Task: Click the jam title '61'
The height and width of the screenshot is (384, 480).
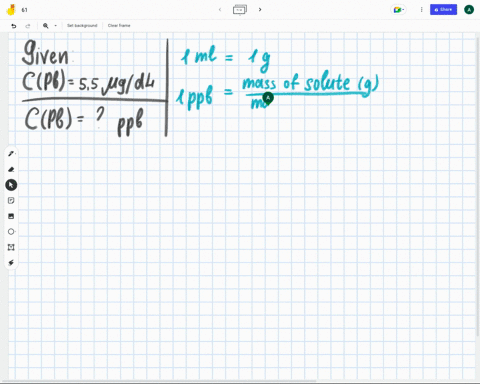Action: 24,10
